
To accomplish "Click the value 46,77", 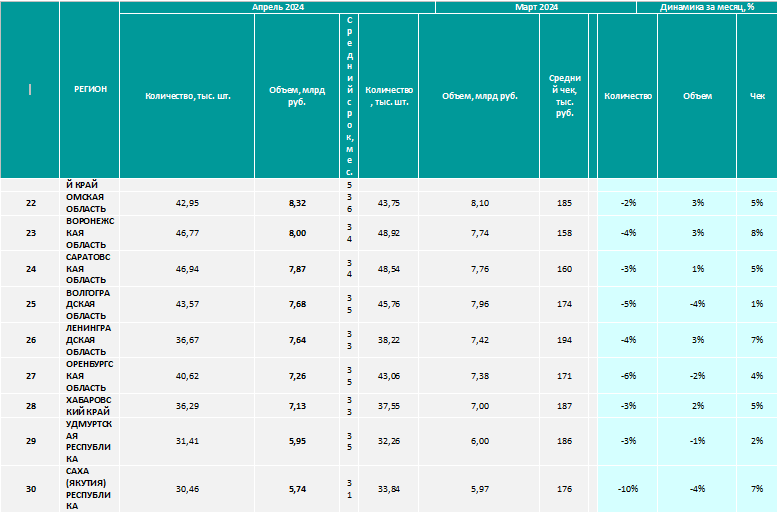I will click(x=187, y=233).
